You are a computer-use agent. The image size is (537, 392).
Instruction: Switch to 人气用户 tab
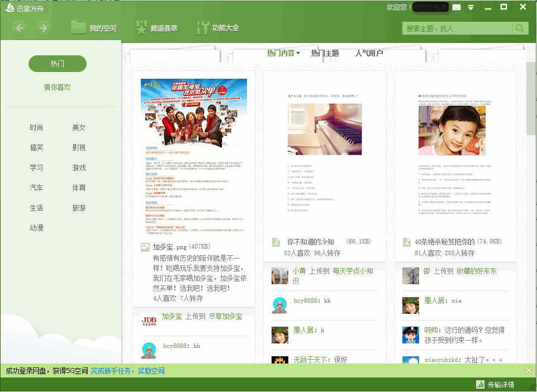(x=369, y=53)
